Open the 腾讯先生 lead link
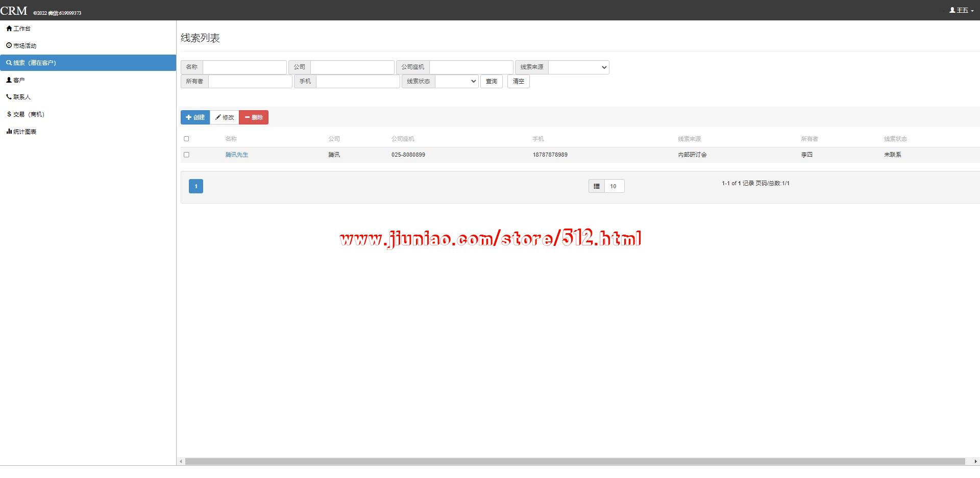 [237, 155]
